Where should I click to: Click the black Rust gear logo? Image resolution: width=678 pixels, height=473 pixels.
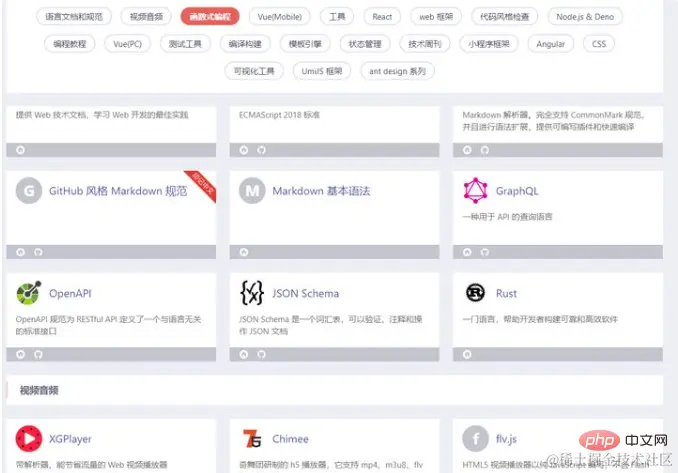coord(476,293)
